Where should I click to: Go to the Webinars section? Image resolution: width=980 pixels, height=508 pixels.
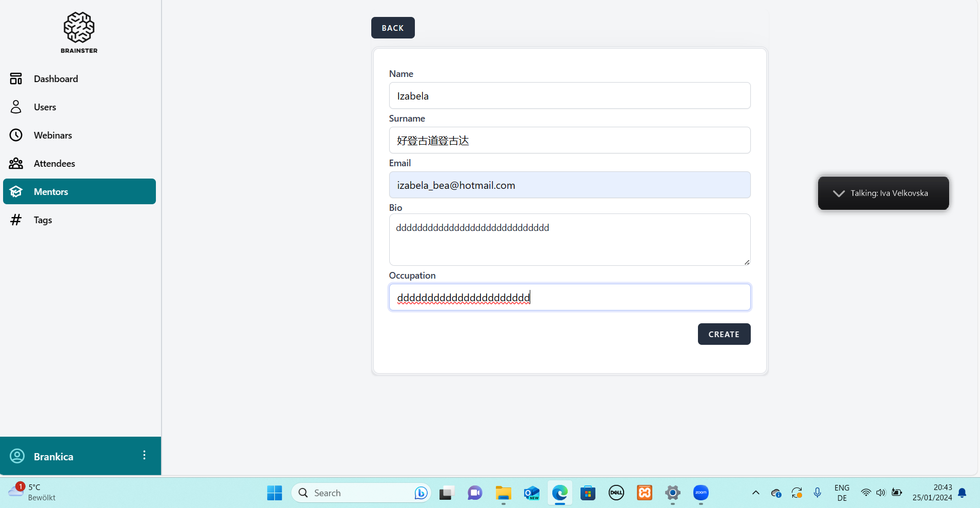pos(53,135)
